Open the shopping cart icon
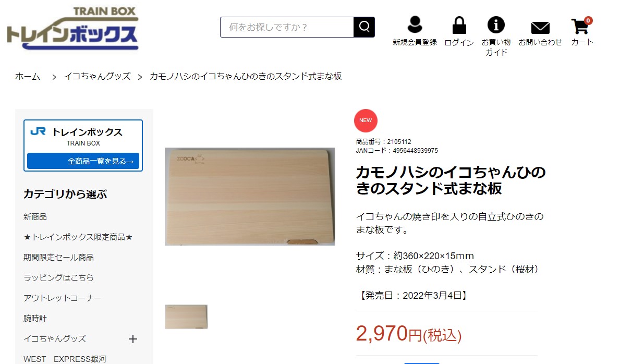This screenshot has height=364, width=620. (x=580, y=26)
